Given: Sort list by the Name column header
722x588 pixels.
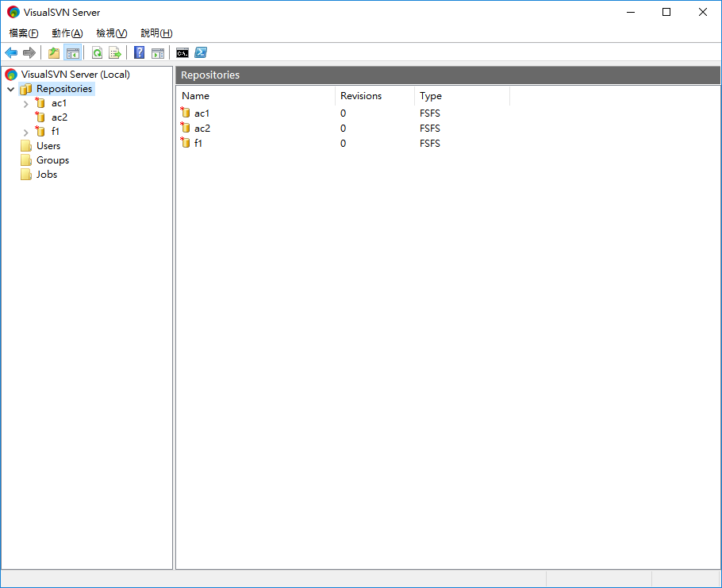Looking at the screenshot, I should coord(255,96).
